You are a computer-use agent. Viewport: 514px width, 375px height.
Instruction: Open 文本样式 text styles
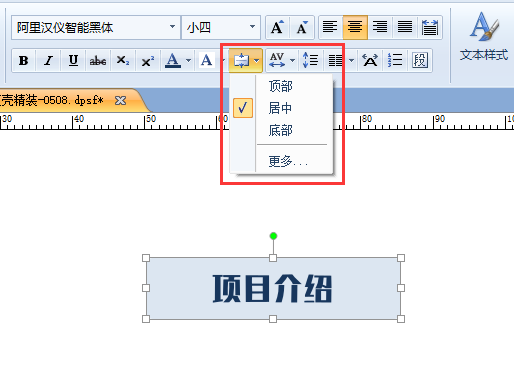[x=484, y=36]
